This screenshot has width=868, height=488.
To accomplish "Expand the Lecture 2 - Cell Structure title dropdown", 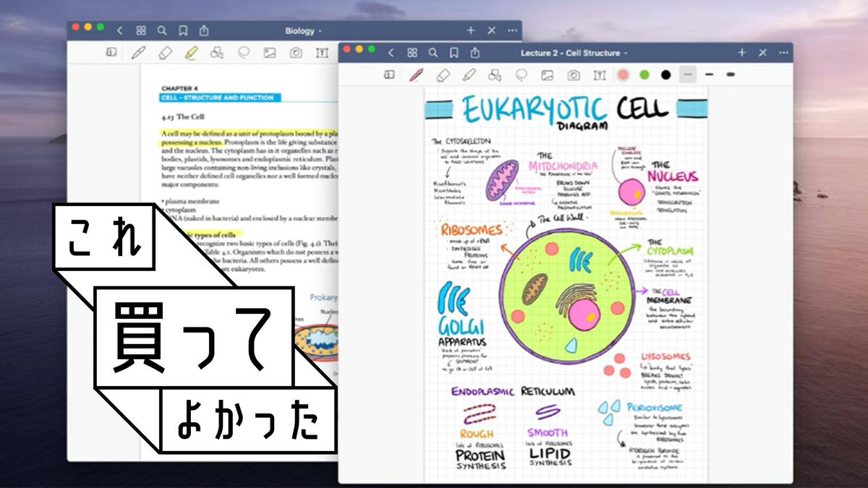I will (x=574, y=53).
